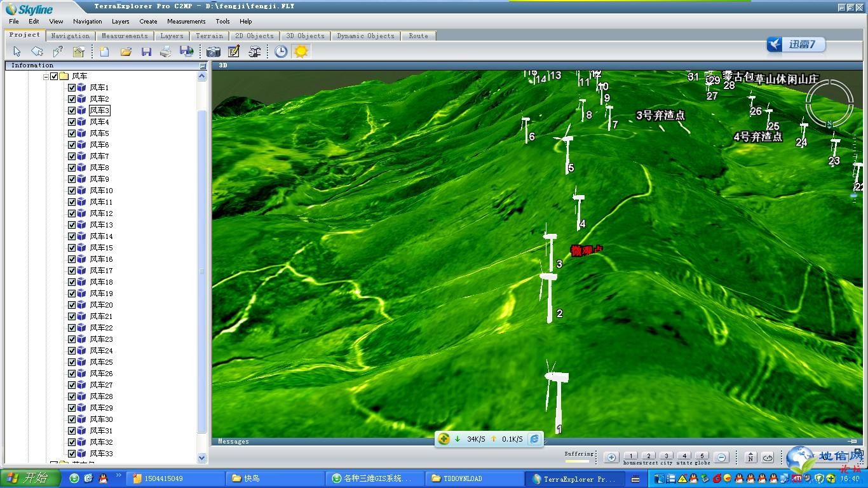Viewport: 868px width, 488px height.
Task: Toggle the 风车29 checkbox
Action: (72, 408)
